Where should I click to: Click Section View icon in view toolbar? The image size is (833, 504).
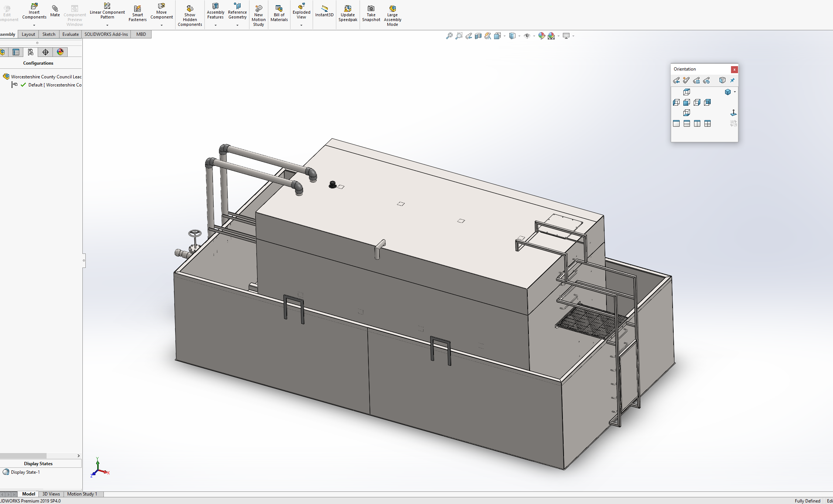click(x=478, y=36)
